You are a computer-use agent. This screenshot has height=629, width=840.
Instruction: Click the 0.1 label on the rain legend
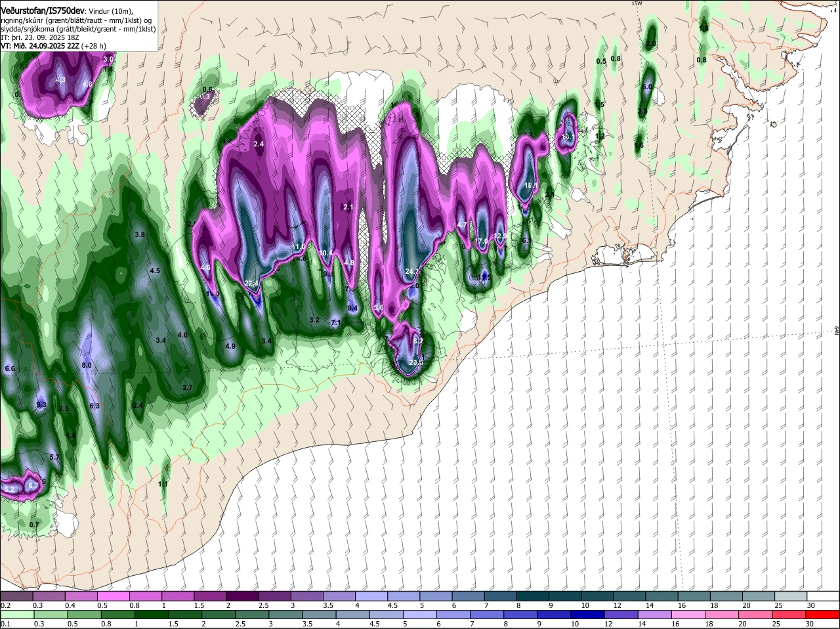5,624
